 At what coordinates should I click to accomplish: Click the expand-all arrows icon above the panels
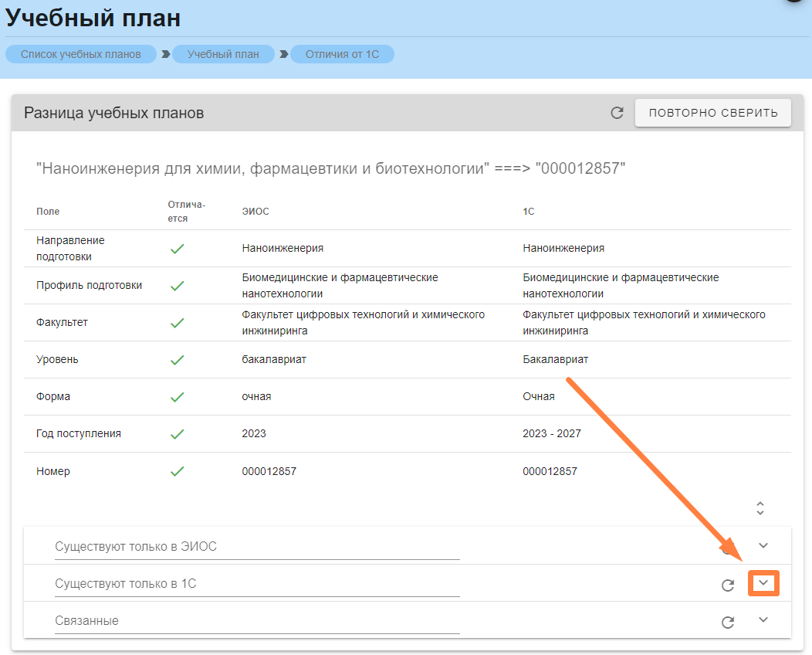(x=760, y=508)
